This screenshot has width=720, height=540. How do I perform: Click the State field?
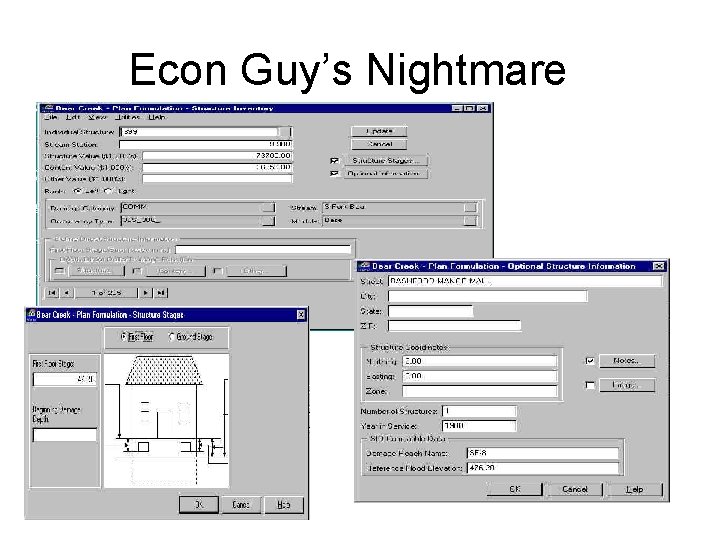click(x=430, y=311)
